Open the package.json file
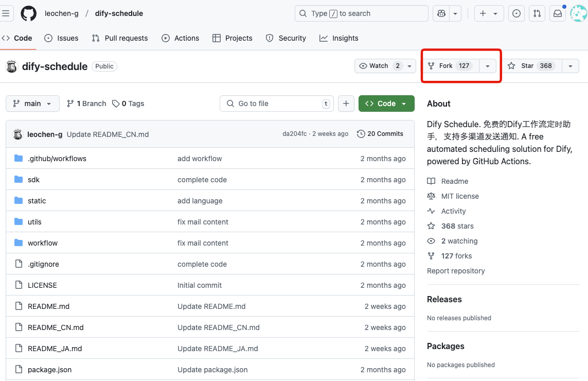The height and width of the screenshot is (381, 588). click(x=49, y=370)
